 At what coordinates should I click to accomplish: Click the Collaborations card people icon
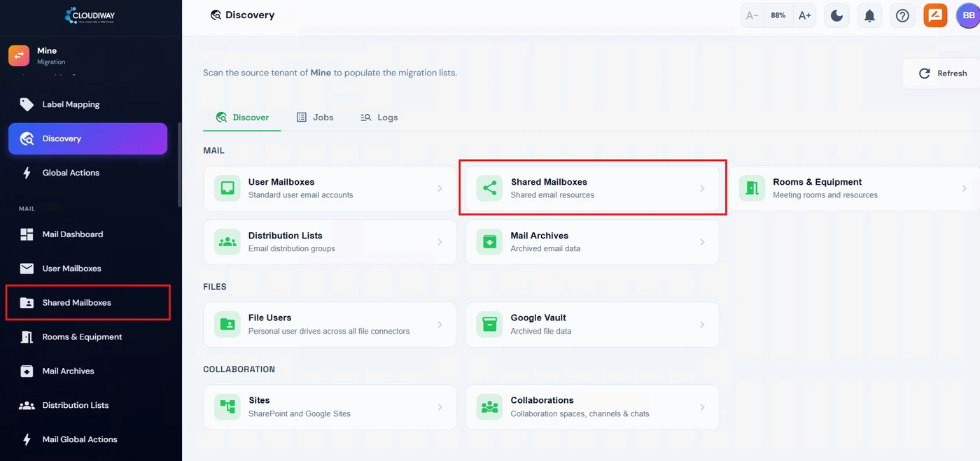489,407
